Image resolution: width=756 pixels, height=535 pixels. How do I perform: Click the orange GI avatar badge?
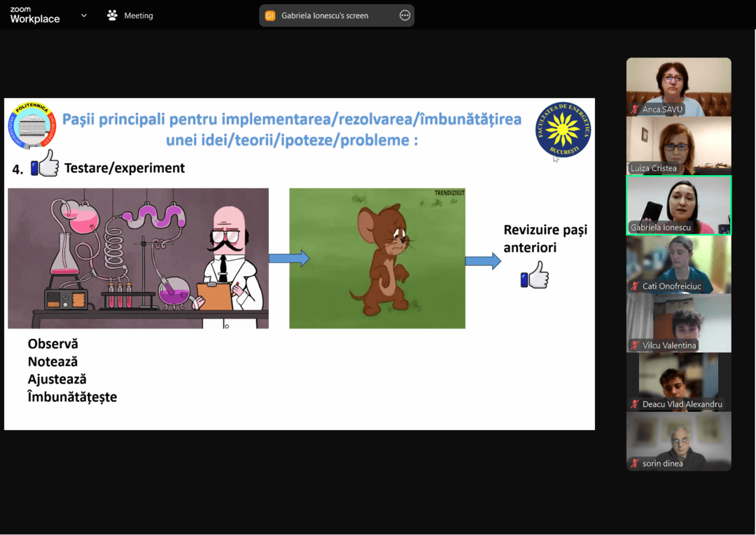point(270,15)
